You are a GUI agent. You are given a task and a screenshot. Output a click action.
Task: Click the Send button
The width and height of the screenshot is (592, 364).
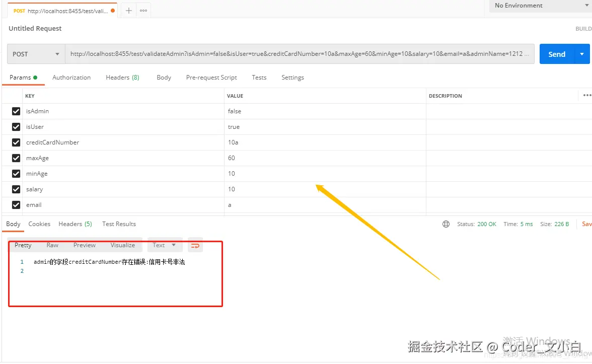point(557,54)
